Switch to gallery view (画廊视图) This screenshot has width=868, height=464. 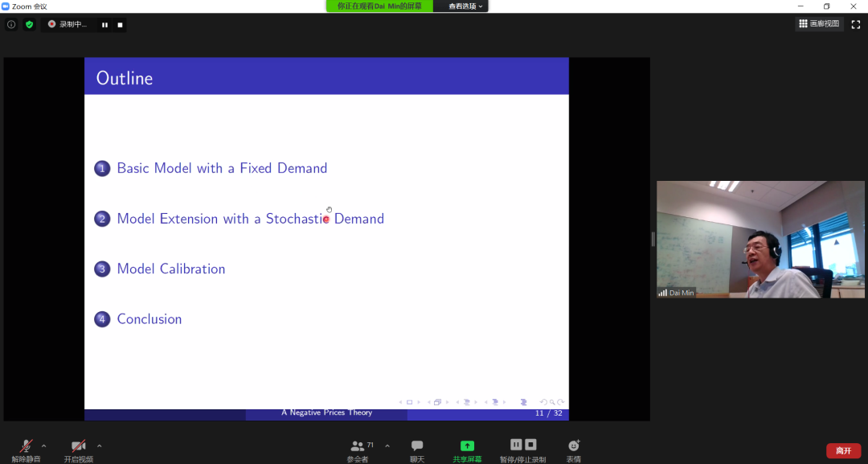(819, 24)
